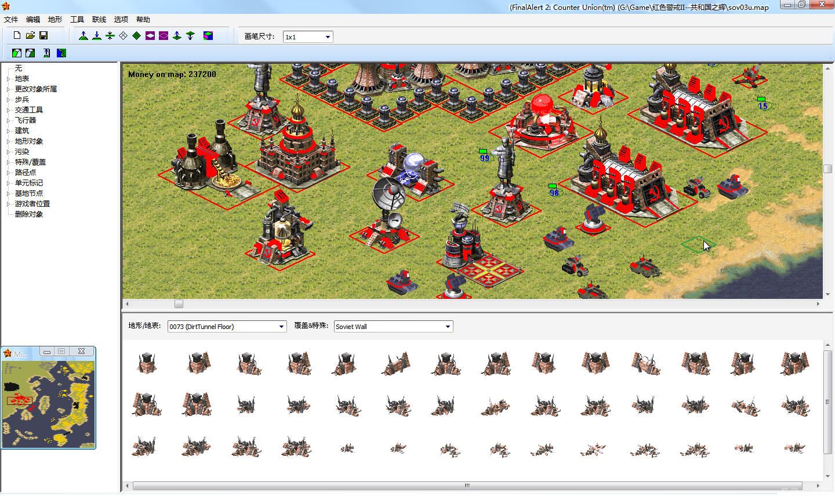Select the 无 item in the object tree

[x=19, y=68]
